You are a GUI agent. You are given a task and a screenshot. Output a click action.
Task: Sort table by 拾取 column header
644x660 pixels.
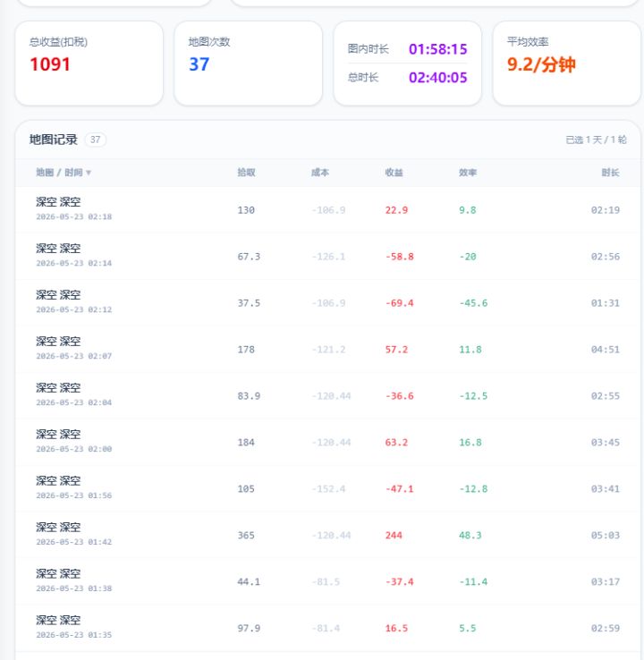click(246, 173)
